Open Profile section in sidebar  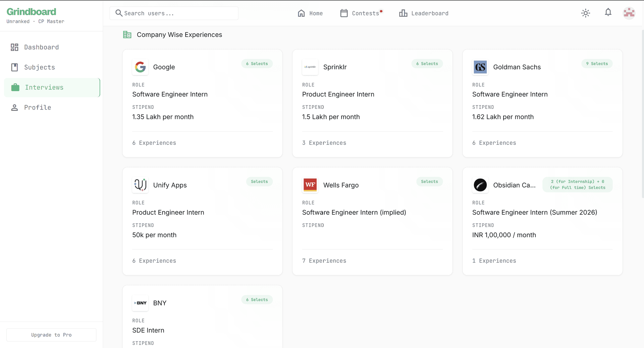52,108
